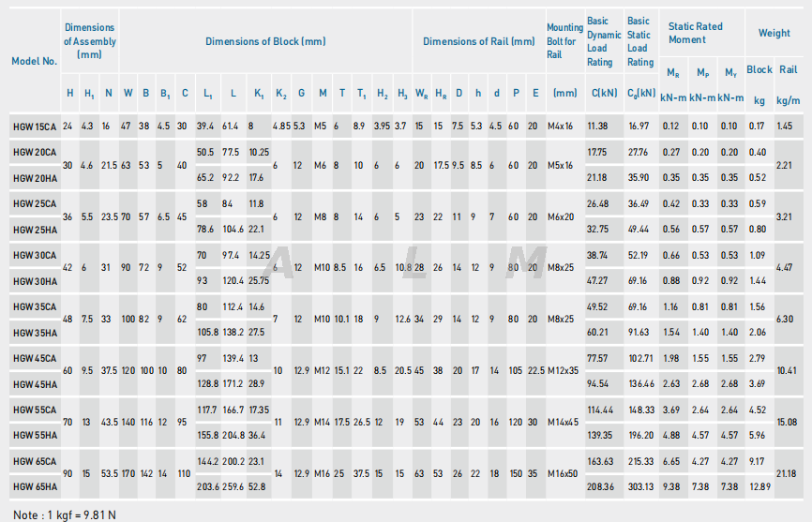Click the Basic Static Load Rating header
This screenshot has height=522, width=812.
pos(640,41)
